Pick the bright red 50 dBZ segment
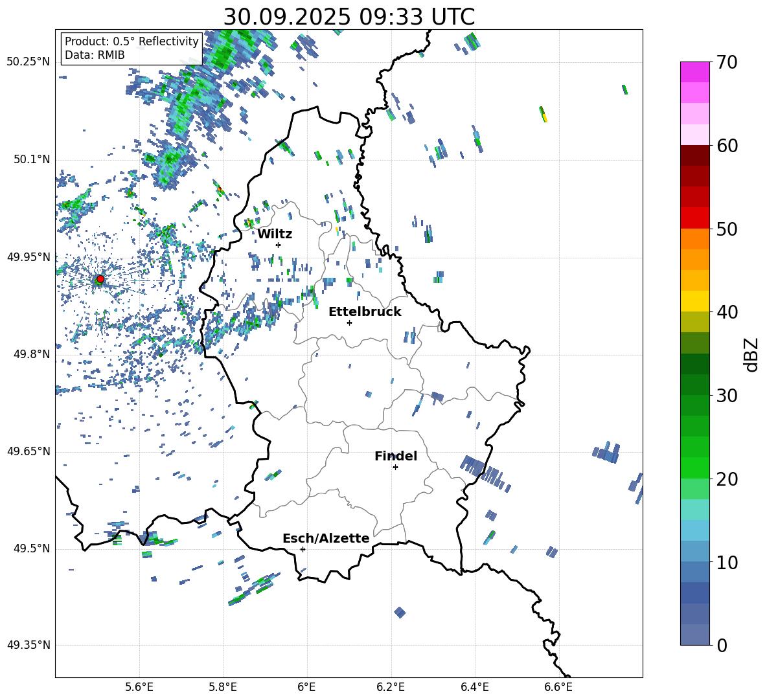 (694, 218)
